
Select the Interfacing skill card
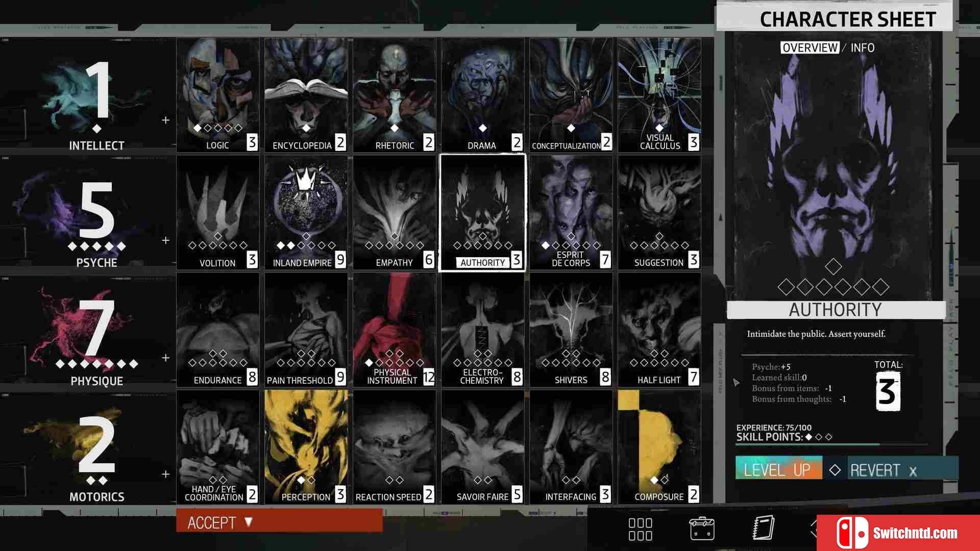pyautogui.click(x=571, y=447)
